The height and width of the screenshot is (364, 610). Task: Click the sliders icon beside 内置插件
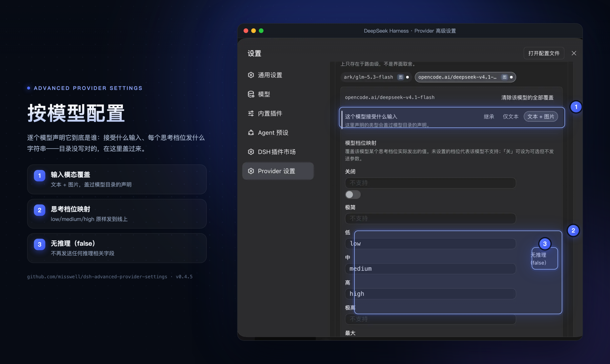251,113
